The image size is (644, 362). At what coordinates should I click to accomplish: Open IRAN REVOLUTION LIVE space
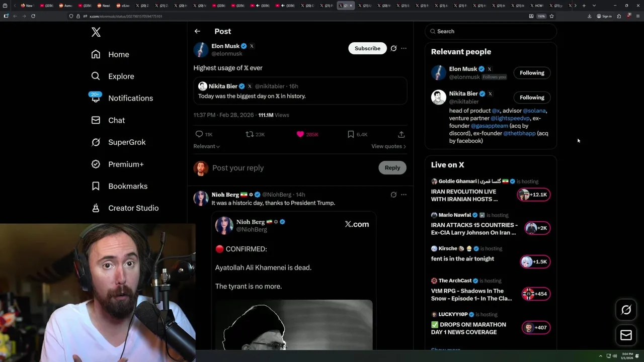coord(464,195)
